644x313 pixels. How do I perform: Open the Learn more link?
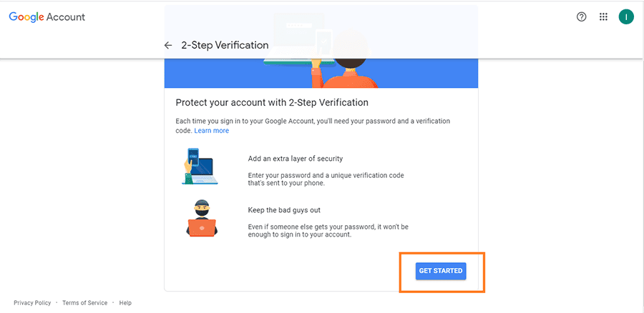(x=212, y=131)
